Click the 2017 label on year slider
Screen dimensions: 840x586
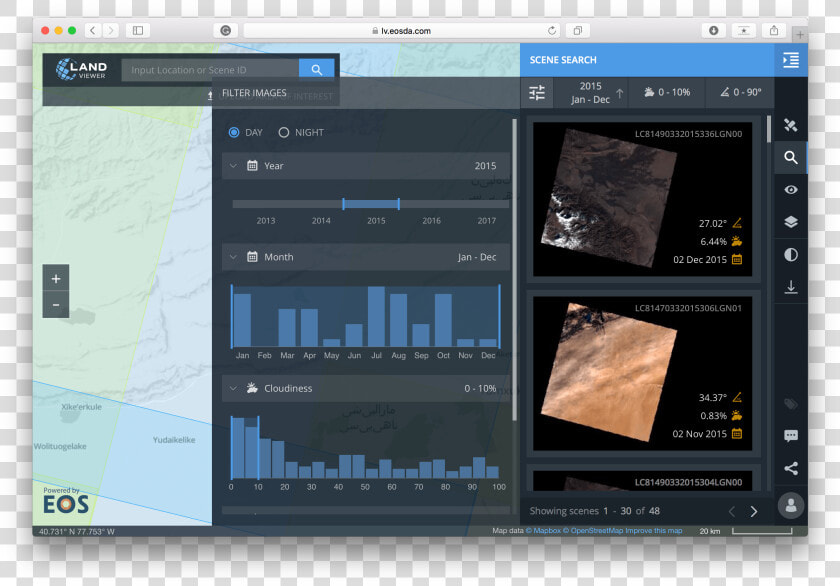[x=486, y=221]
